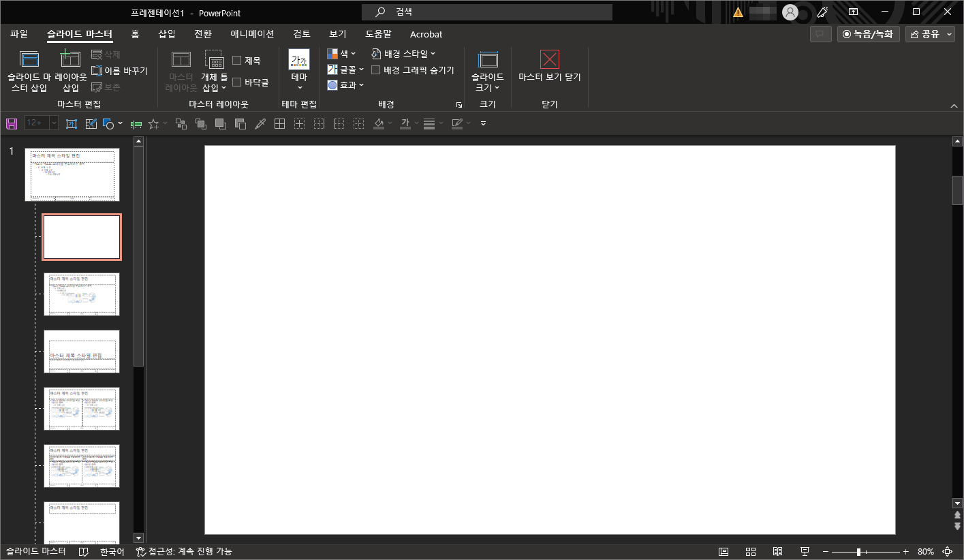Screen dimensions: 964x560
Task: Open the Fonts (글꼴) dropdown
Action: 345,69
